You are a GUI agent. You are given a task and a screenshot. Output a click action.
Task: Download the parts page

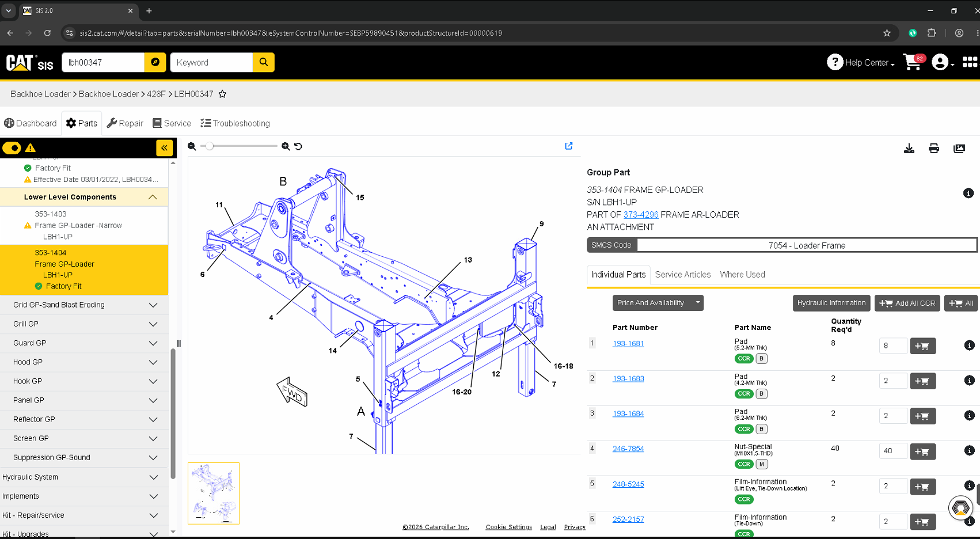909,149
